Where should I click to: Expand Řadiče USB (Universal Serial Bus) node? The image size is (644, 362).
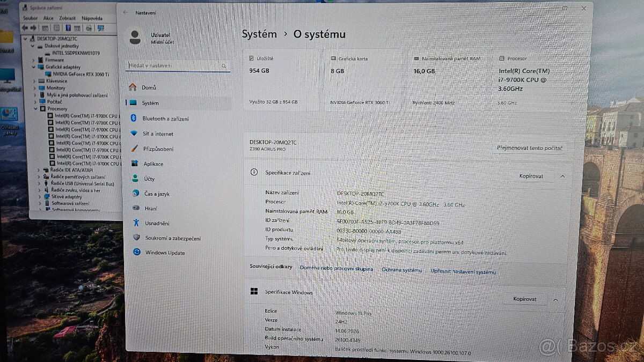tap(39, 183)
